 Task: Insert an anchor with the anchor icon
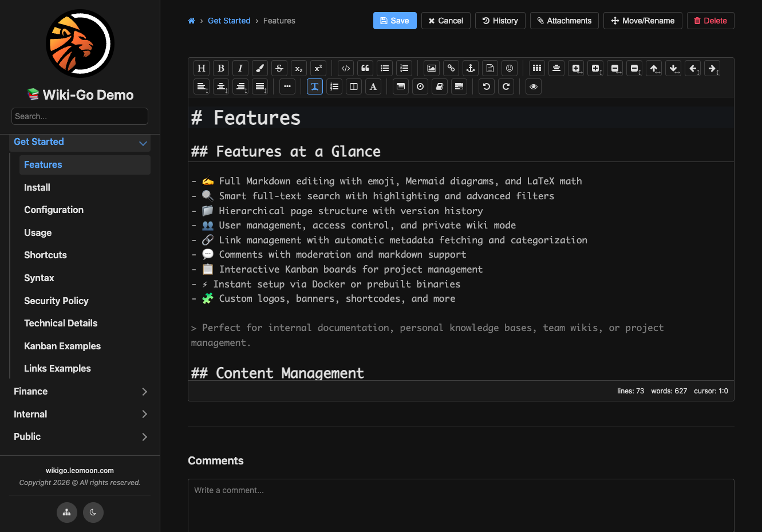[471, 68]
